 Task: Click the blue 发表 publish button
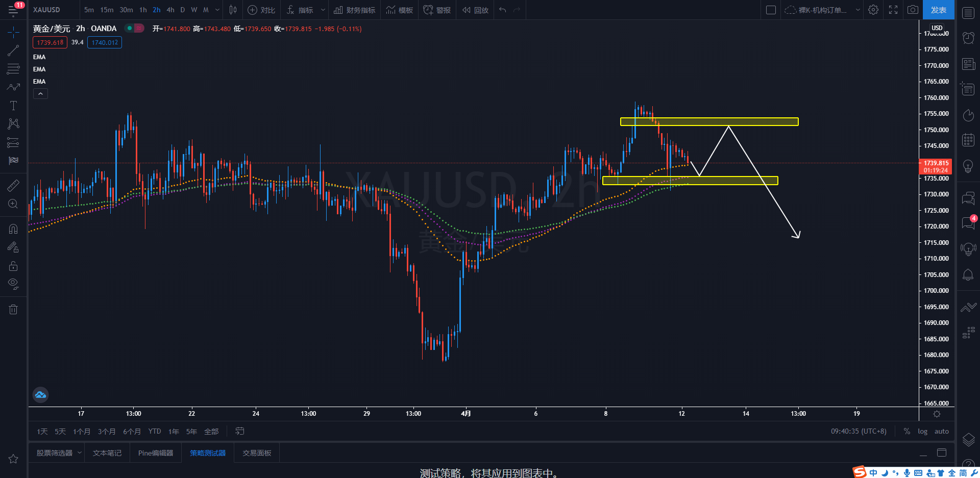coord(938,10)
